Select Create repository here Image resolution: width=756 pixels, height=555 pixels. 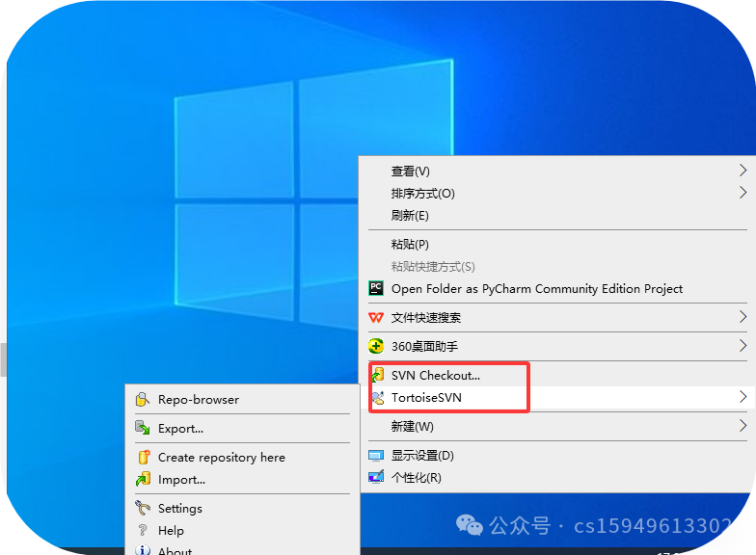click(243, 457)
